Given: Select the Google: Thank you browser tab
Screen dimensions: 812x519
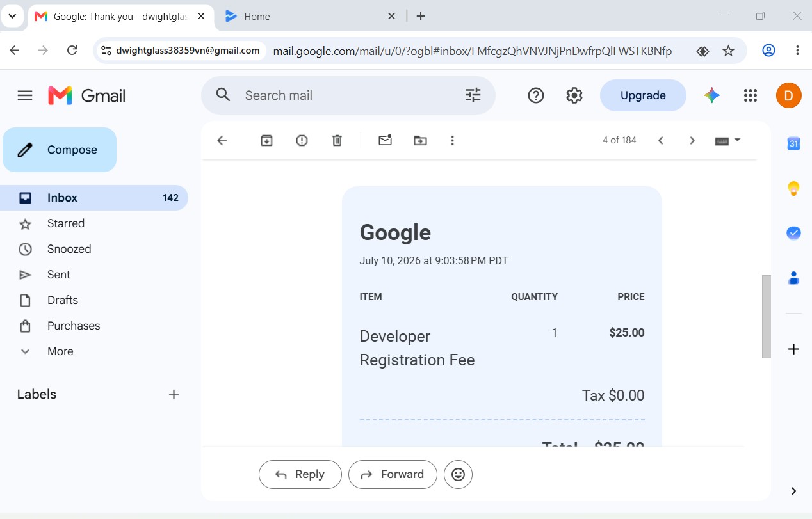Looking at the screenshot, I should coord(120,16).
